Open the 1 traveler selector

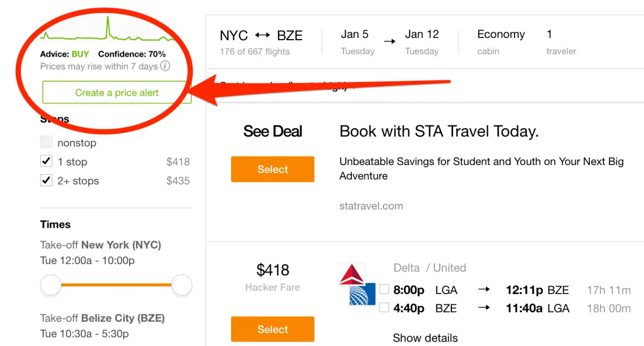(561, 42)
